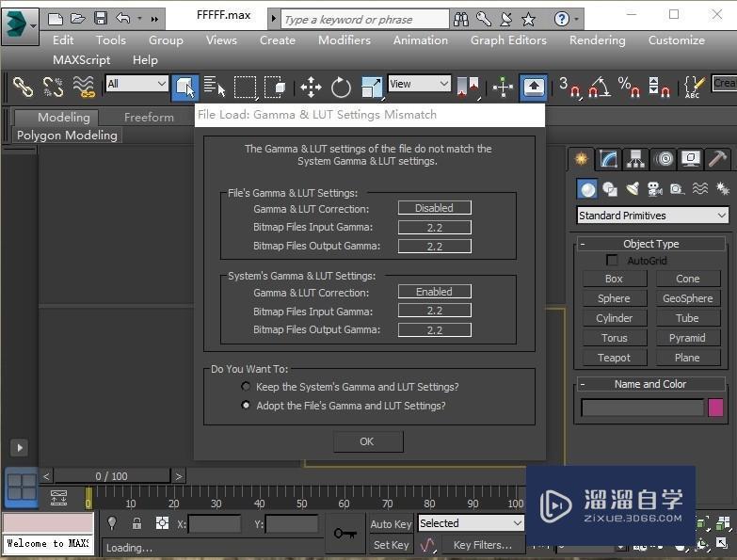This screenshot has height=560, width=737.
Task: Open the Selected key filter dropdown
Action: pos(471,523)
